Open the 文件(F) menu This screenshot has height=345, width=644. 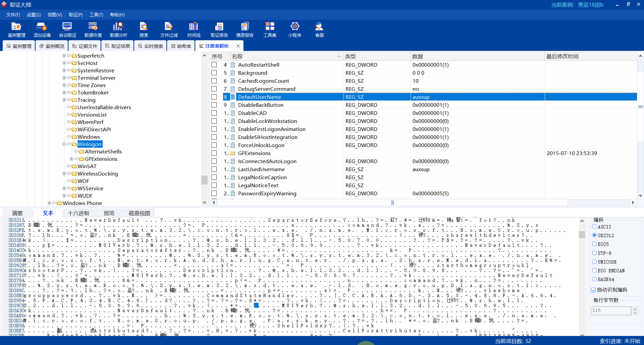tap(13, 15)
